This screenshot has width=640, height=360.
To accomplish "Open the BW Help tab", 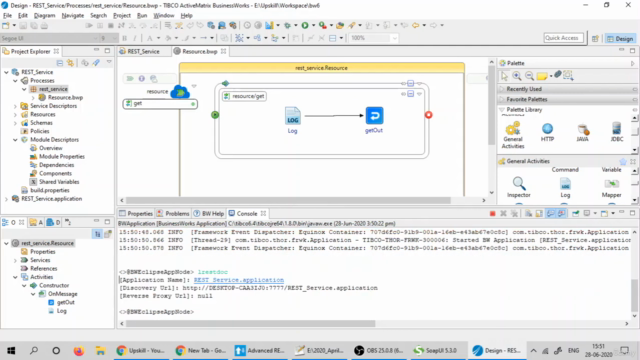I will [x=209, y=213].
